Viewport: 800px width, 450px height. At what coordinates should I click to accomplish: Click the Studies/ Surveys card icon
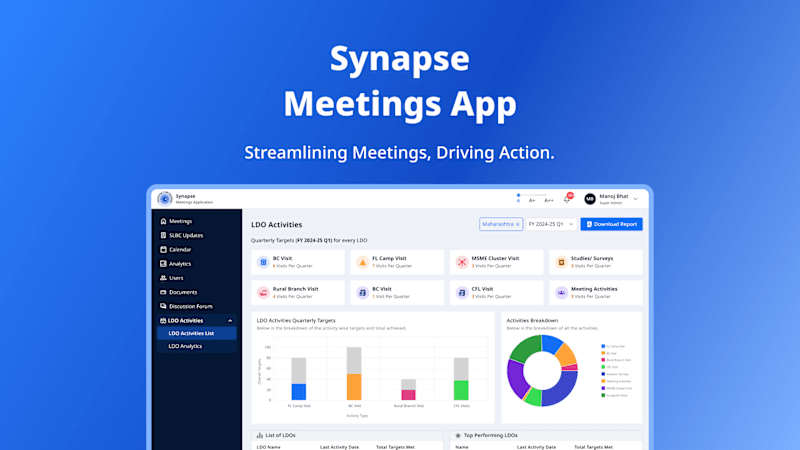click(x=561, y=262)
